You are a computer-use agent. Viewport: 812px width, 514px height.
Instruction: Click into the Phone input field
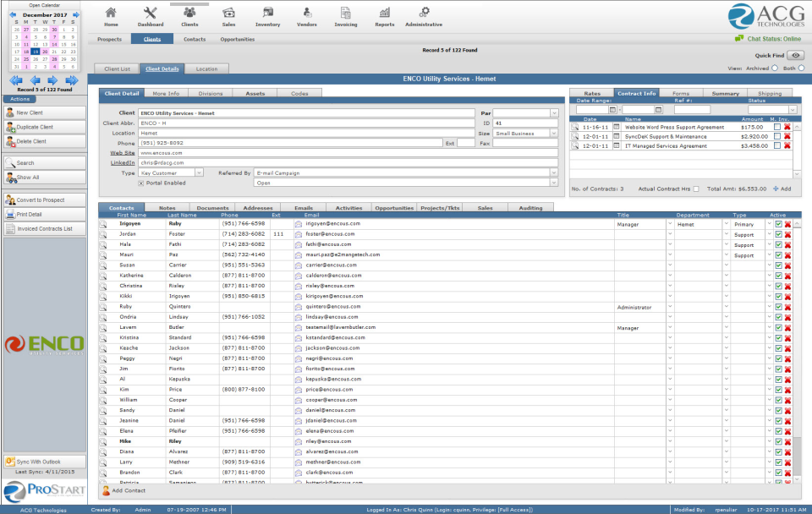click(x=290, y=144)
